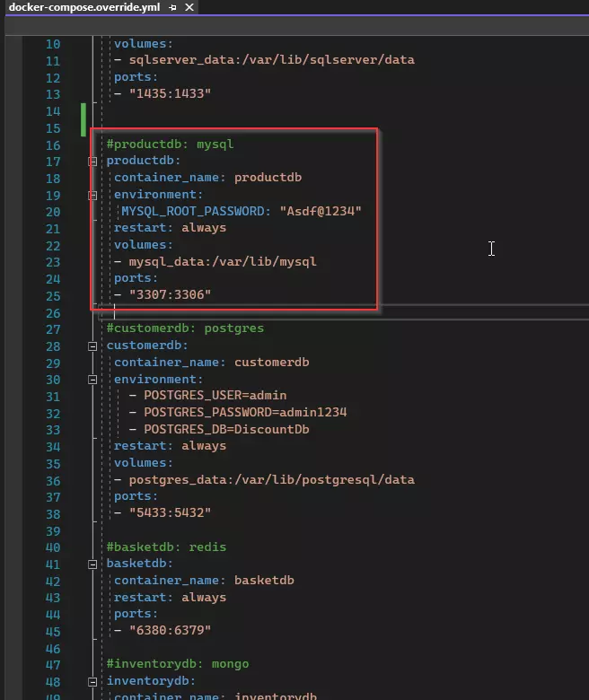This screenshot has height=700, width=589.
Task: Click the #customerdb: postgres comment
Action: tap(185, 328)
